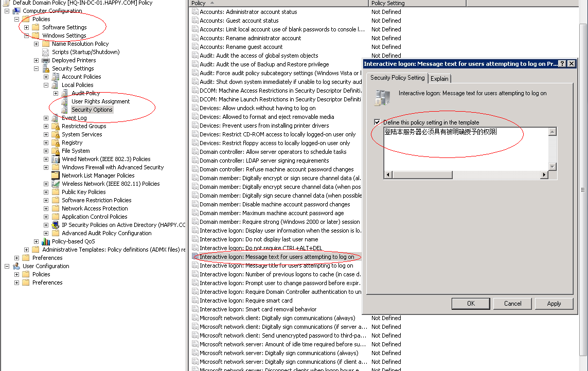Expand the Audit Policy node

coord(56,94)
